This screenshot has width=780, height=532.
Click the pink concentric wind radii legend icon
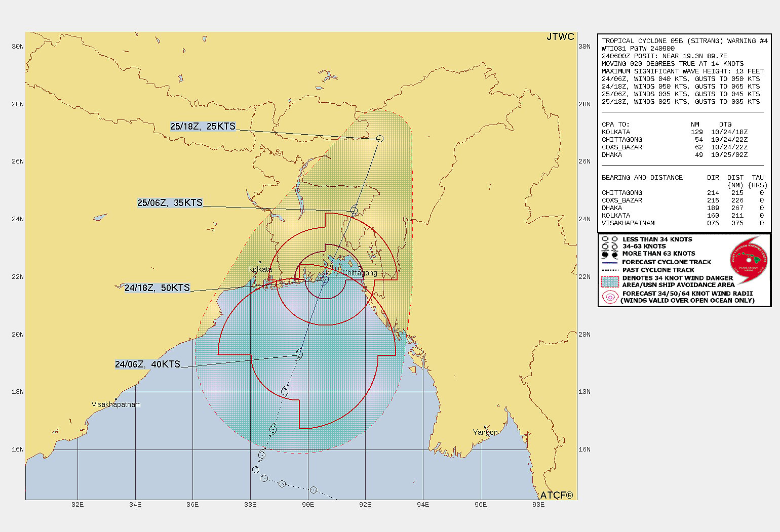pos(610,297)
